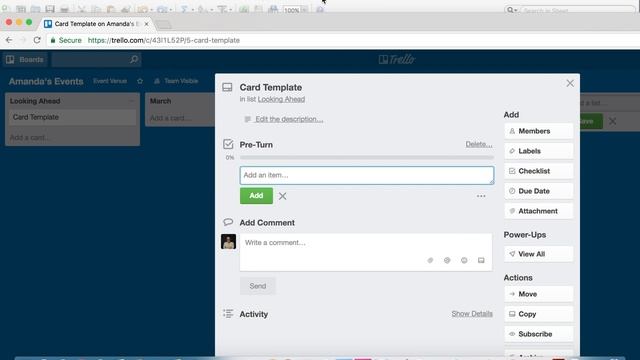Click the search magnifier icon
This screenshot has height=360, width=640.
coord(134,60)
